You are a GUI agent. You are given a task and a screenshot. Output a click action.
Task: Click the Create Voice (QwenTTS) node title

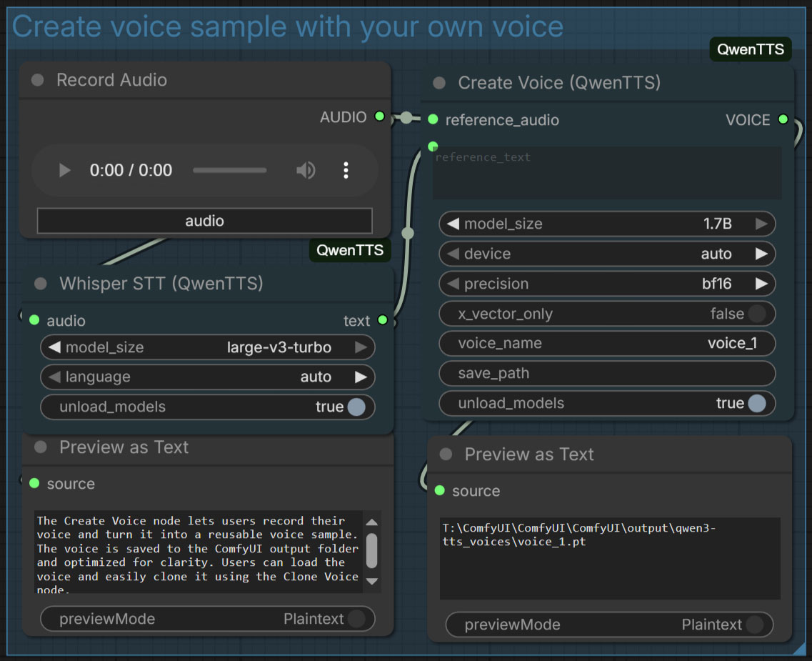click(559, 83)
